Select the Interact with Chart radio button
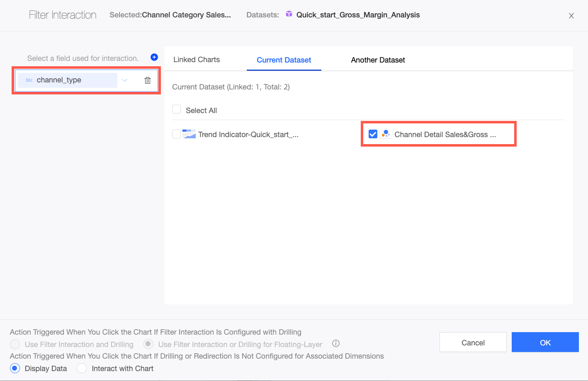588x381 pixels. [82, 368]
